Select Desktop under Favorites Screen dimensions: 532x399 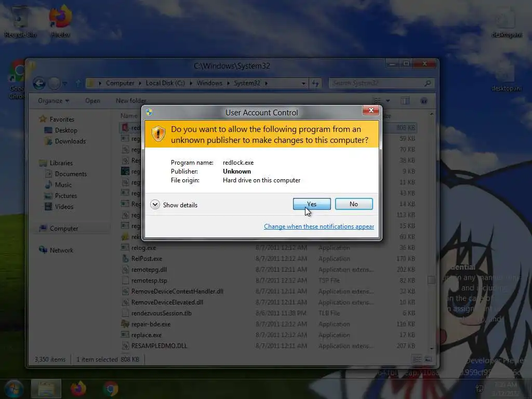[x=66, y=130]
